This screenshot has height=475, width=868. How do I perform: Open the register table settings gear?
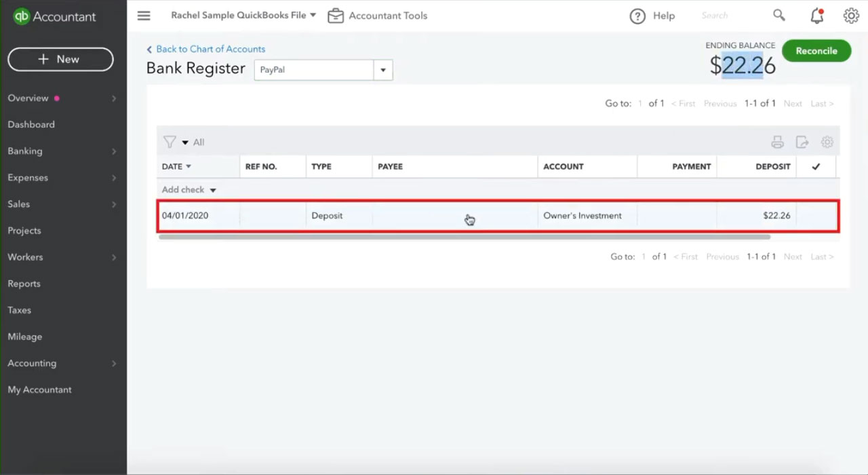(x=827, y=142)
